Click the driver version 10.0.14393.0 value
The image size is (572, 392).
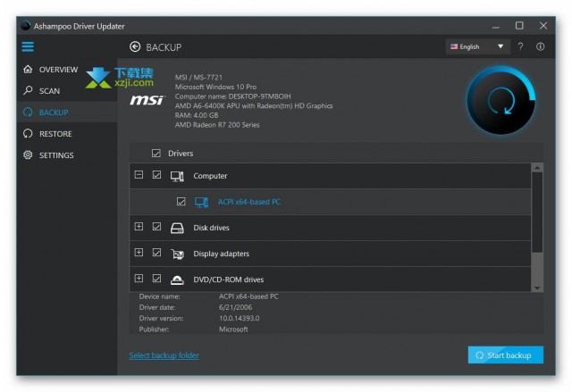240,318
